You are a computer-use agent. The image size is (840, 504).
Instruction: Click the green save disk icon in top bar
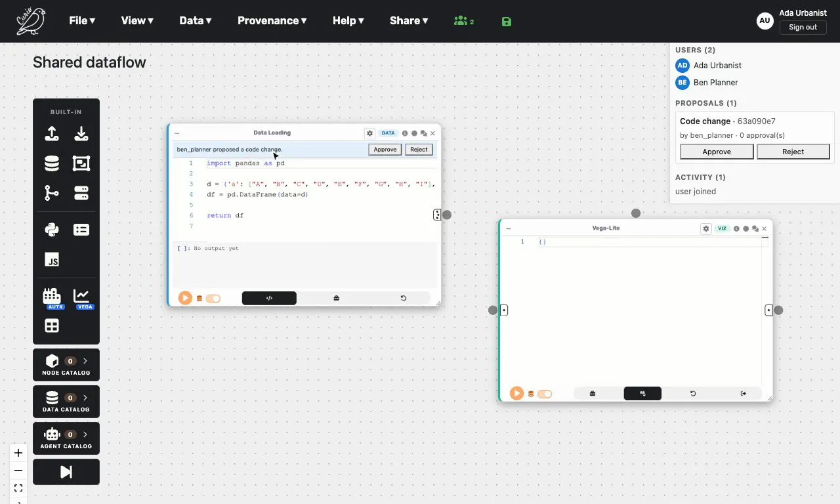pos(506,22)
